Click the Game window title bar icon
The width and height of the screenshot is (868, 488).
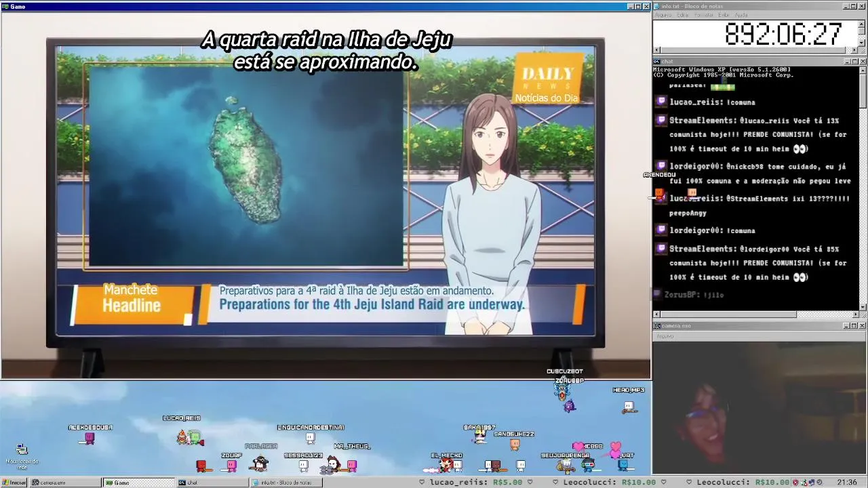[5, 6]
